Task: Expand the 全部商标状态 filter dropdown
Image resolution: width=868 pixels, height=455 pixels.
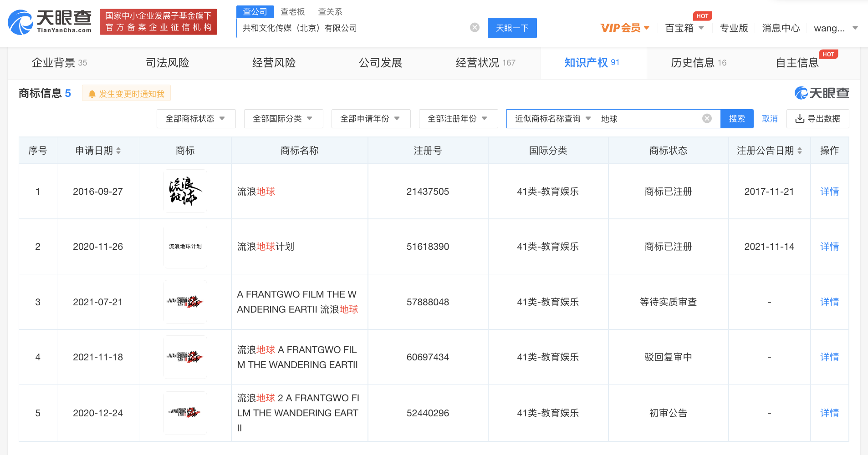Action: click(x=196, y=119)
